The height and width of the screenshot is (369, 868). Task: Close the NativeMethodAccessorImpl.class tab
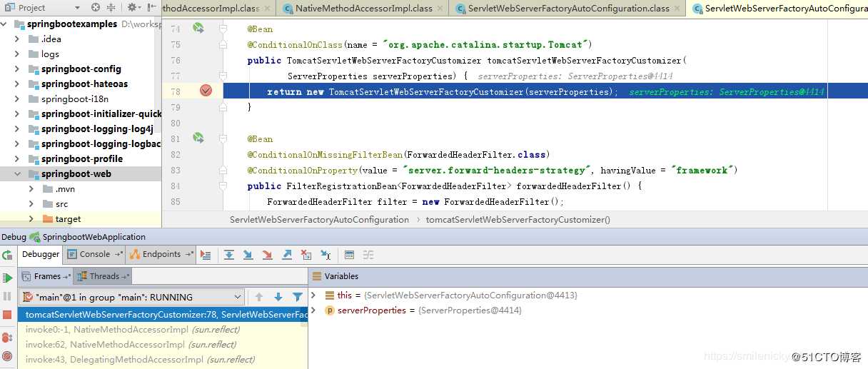pos(440,9)
